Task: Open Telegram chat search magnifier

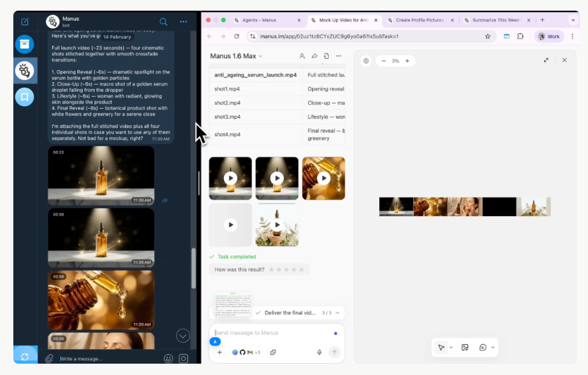Action: (163, 21)
